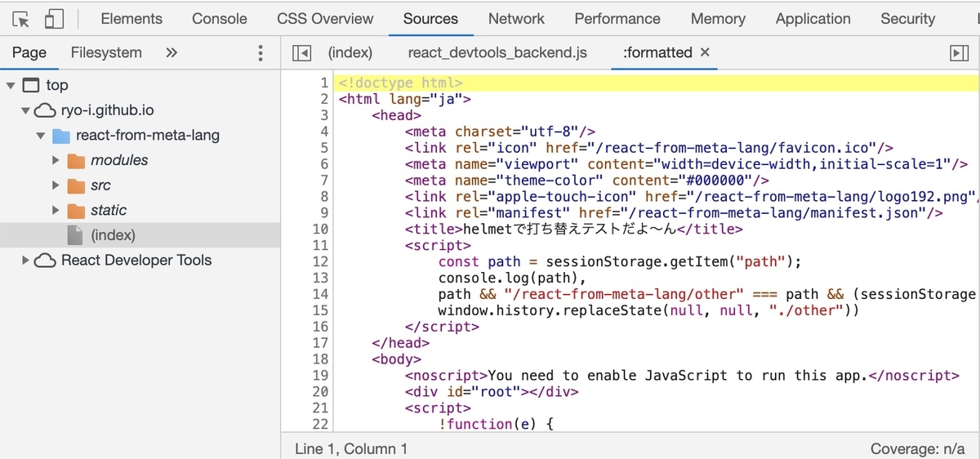Click the link rel="manifest" line
The height and width of the screenshot is (459, 980).
[675, 213]
